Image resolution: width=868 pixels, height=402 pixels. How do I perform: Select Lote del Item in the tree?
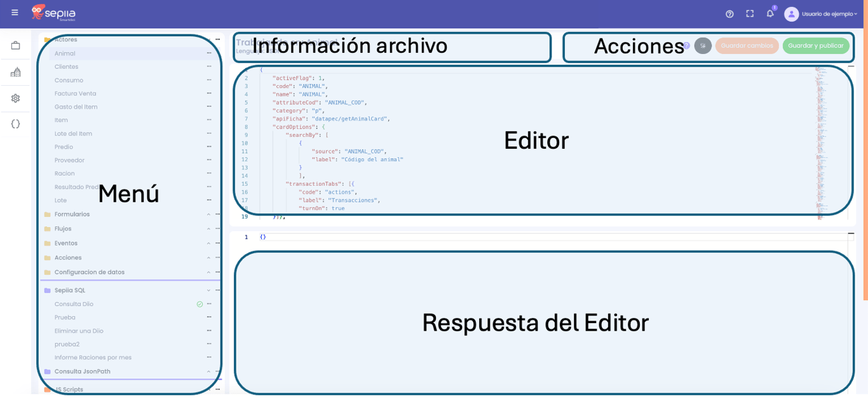pos(73,134)
